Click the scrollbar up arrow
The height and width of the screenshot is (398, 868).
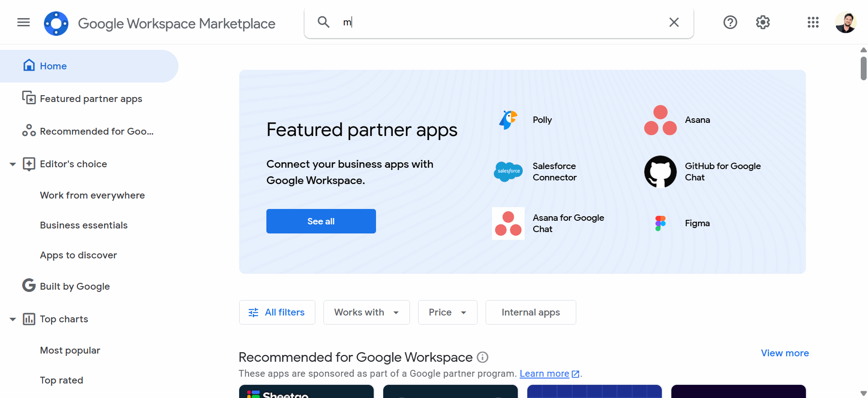tap(863, 50)
